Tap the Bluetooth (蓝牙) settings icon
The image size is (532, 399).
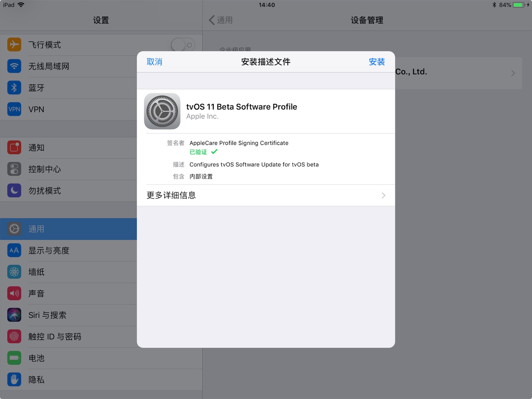click(14, 88)
